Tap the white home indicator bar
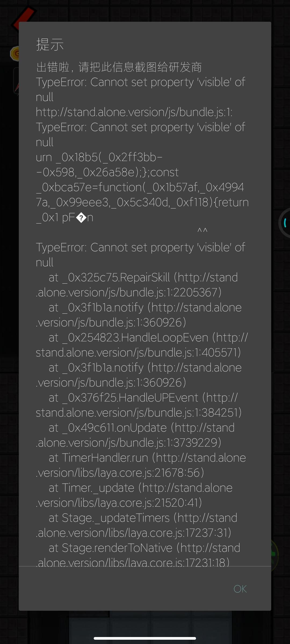The image size is (290, 644). click(145, 638)
